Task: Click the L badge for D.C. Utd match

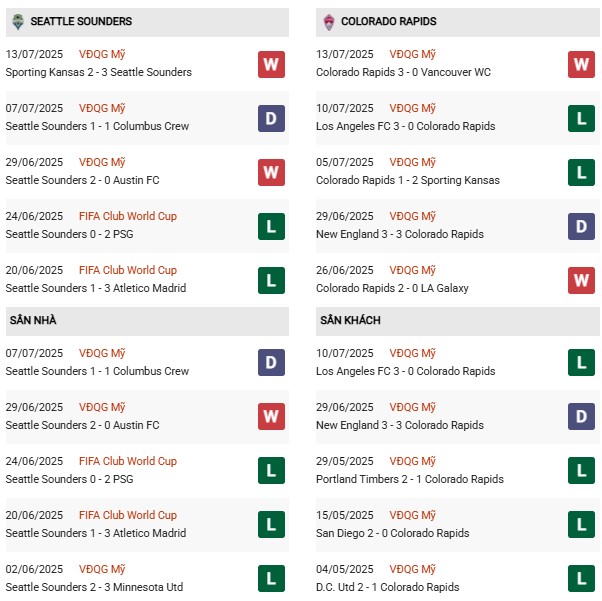Action: point(582,578)
